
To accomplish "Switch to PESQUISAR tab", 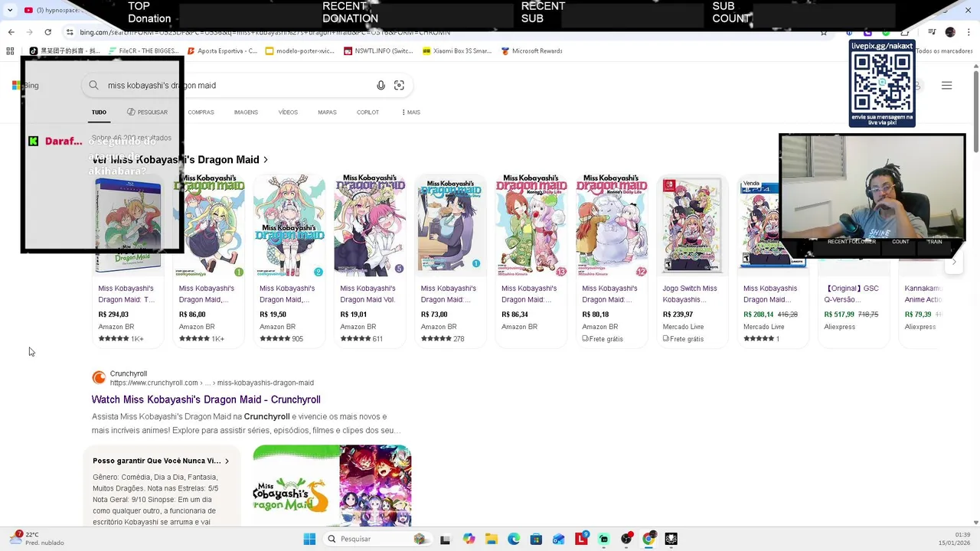I will [147, 112].
